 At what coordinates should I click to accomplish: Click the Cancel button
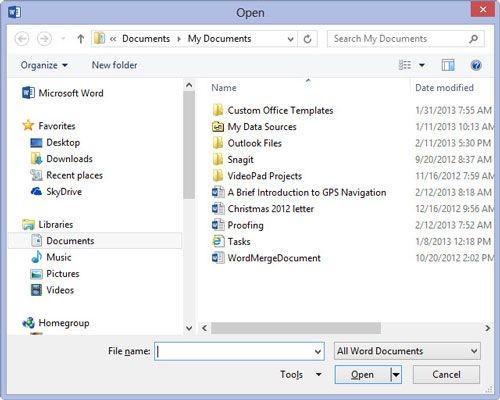[446, 375]
